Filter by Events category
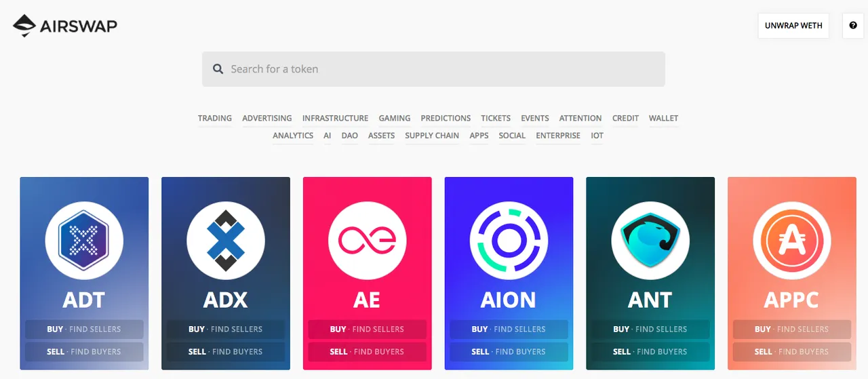 pos(535,118)
